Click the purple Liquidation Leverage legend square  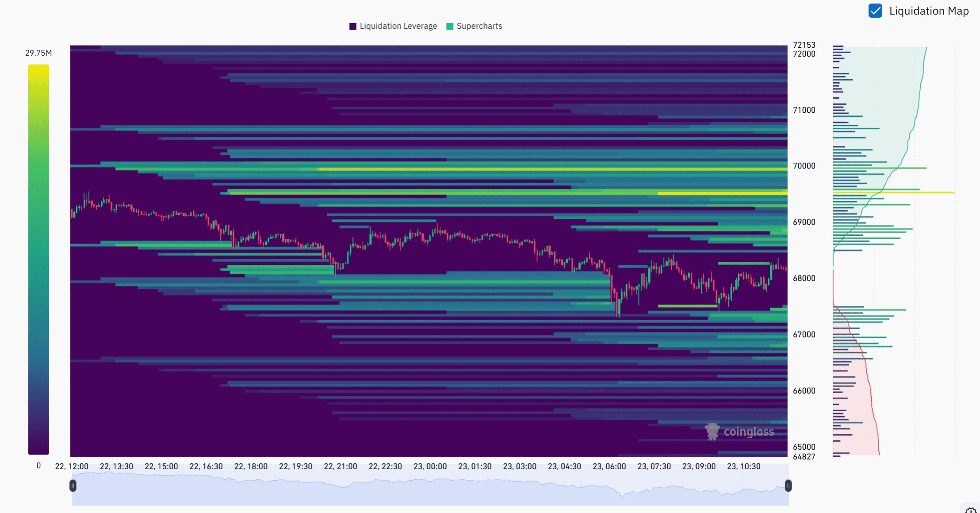(353, 26)
